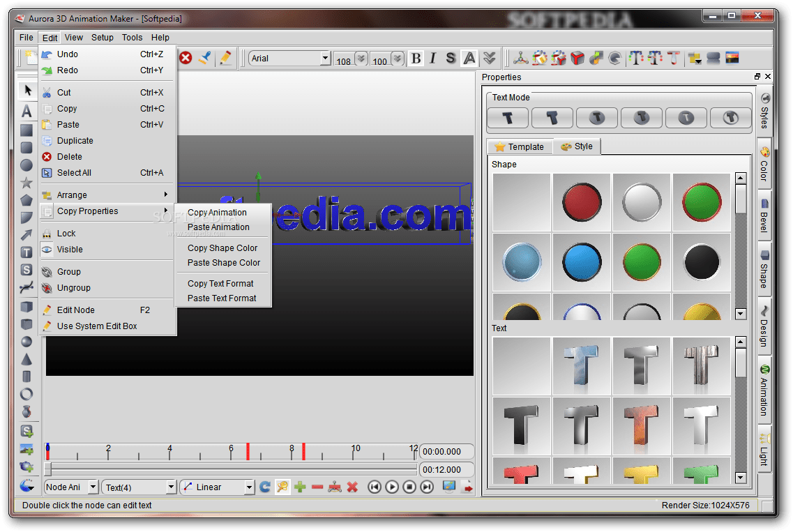Click the red keyframe marker near 8
Viewport: 793px width, 532px height.
[303, 452]
